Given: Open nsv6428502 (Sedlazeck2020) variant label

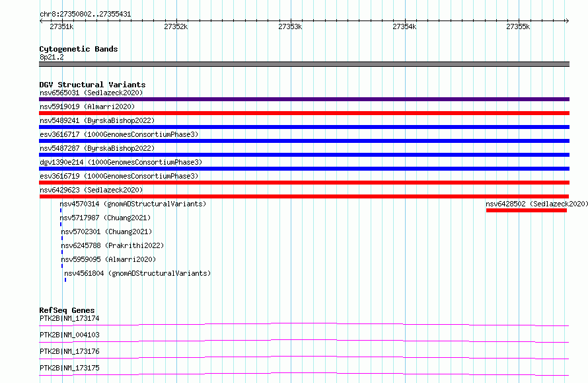Looking at the screenshot, I should point(536,204).
